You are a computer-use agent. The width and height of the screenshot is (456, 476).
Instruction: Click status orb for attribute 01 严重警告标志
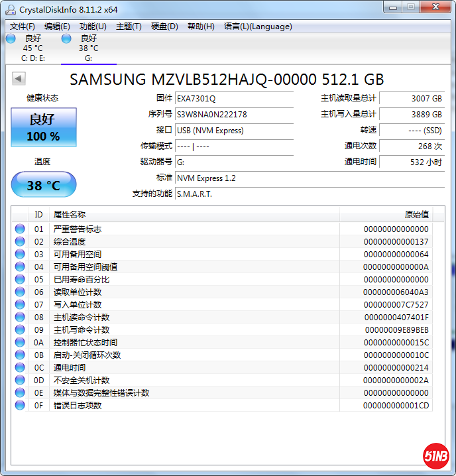click(x=20, y=229)
